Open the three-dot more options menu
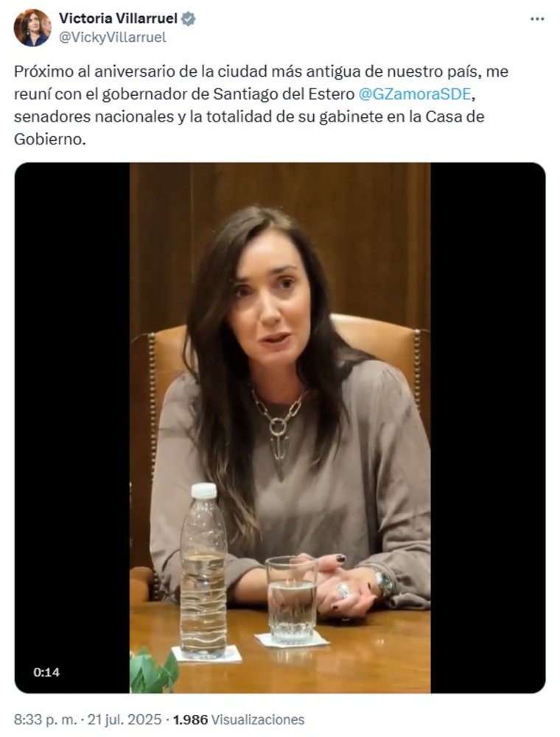Image resolution: width=560 pixels, height=737 pixels. (x=537, y=19)
